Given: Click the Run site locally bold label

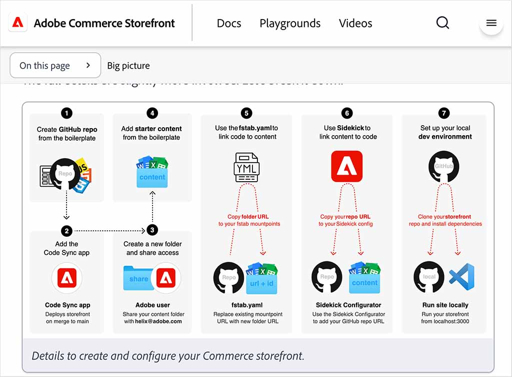Looking at the screenshot, I should pos(445,305).
